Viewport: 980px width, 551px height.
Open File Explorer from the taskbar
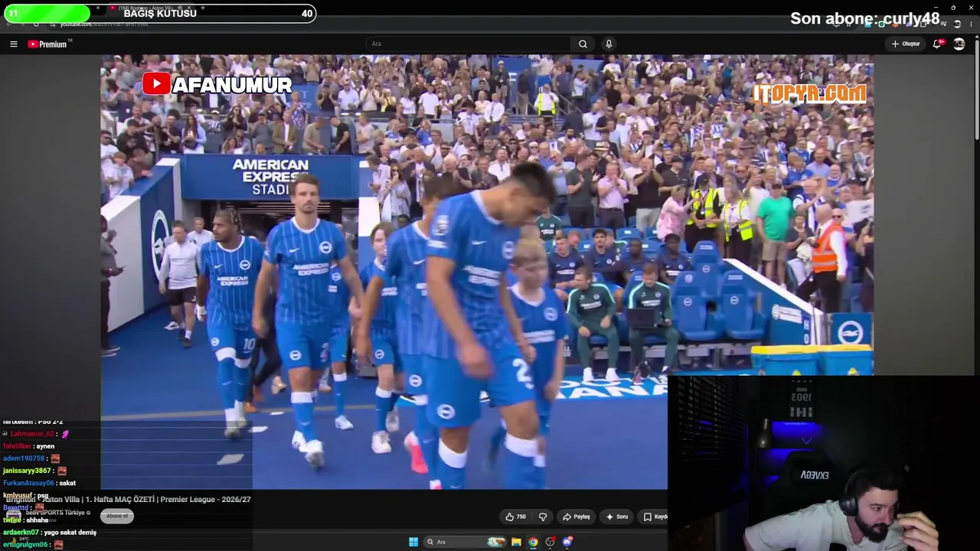516,542
